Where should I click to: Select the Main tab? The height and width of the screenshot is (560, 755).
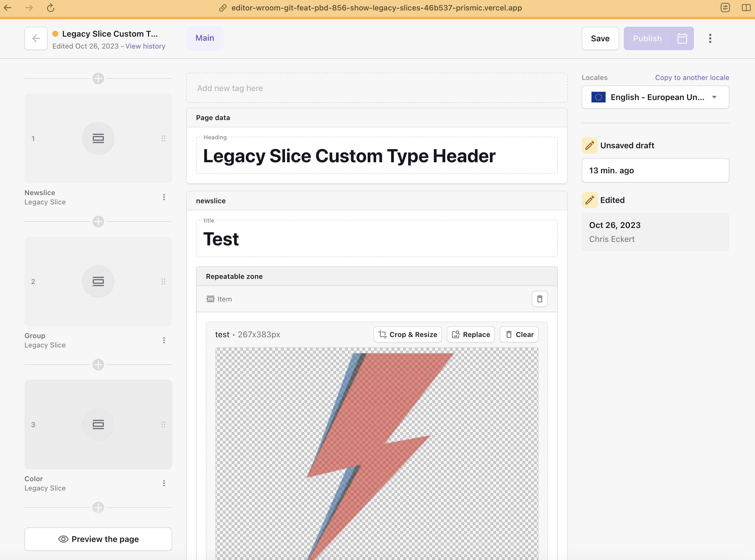coord(204,38)
